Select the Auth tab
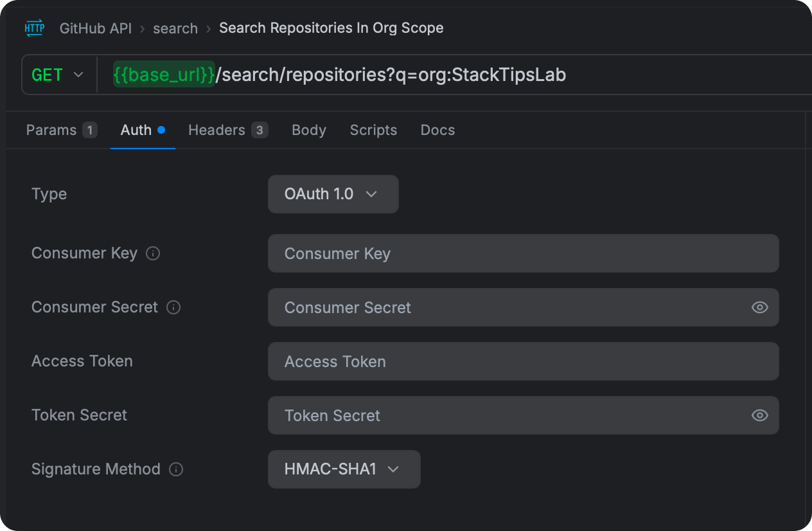The image size is (812, 531). pos(143,130)
